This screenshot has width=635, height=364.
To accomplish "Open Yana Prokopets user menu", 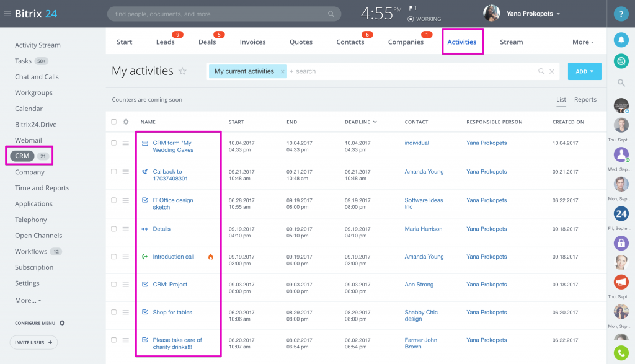I will (533, 14).
